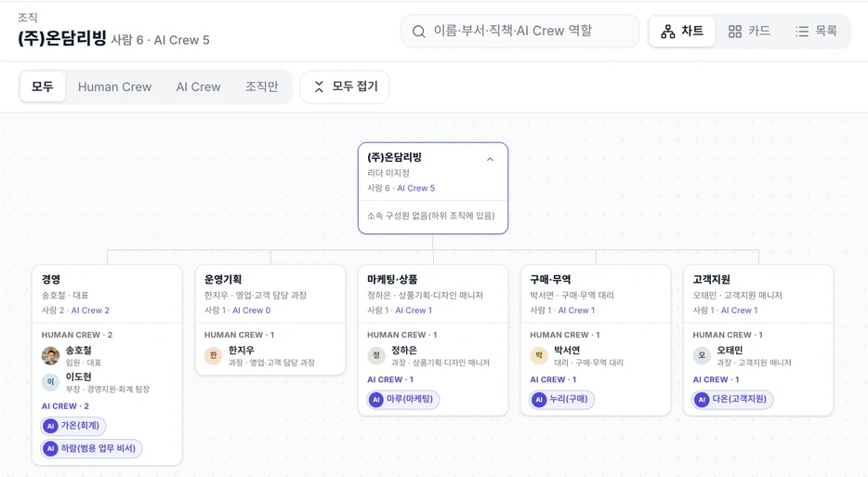
Task: Select the 조직만 filter tab
Action: 262,87
